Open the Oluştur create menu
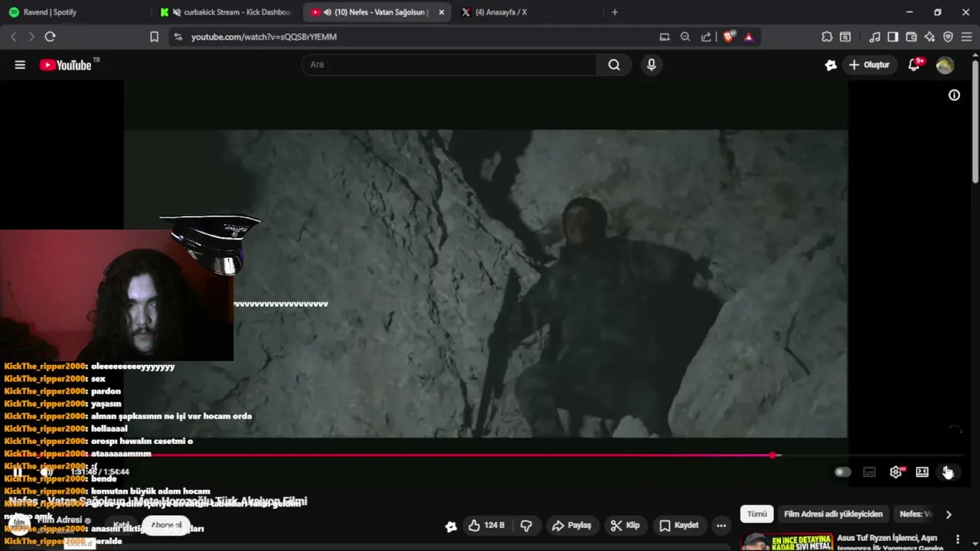This screenshot has height=551, width=980. (x=870, y=65)
